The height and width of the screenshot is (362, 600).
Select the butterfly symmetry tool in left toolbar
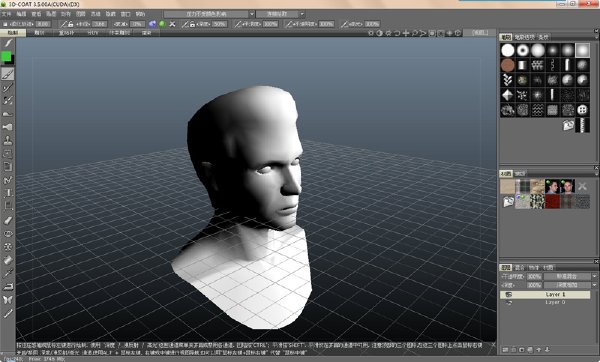8,300
